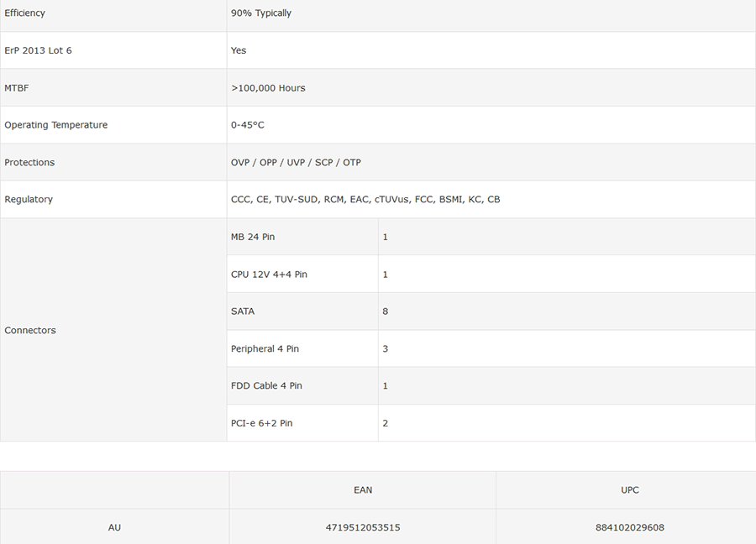Select the UPC number 884102029608
The width and height of the screenshot is (756, 544).
click(630, 528)
